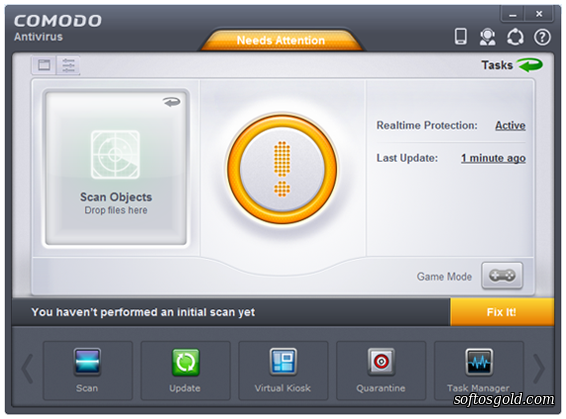
Task: Toggle Game Mode controller button
Action: point(502,276)
